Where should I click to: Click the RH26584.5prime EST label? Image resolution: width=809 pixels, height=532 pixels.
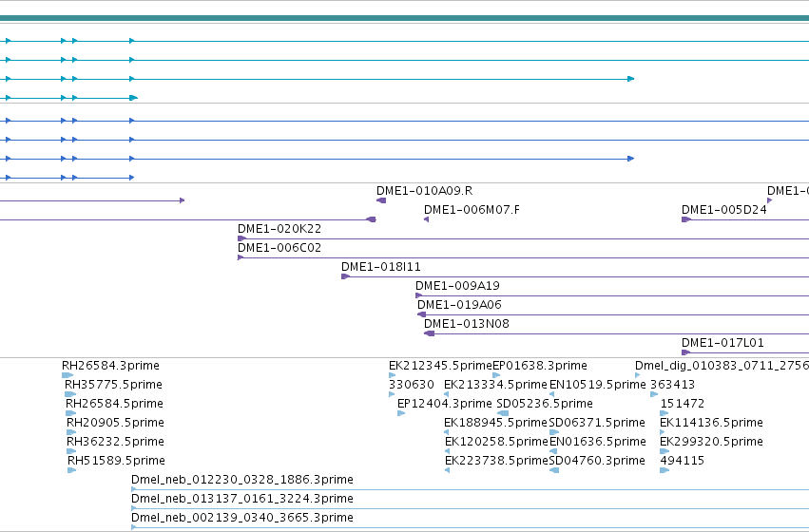[x=114, y=404]
